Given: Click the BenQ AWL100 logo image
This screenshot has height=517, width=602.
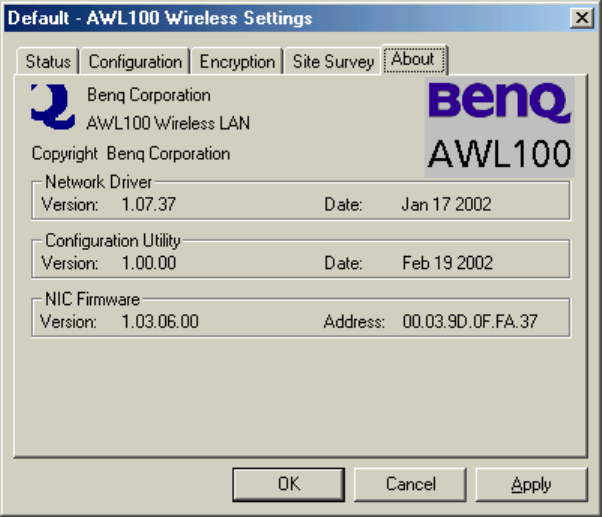Looking at the screenshot, I should pos(499,127).
